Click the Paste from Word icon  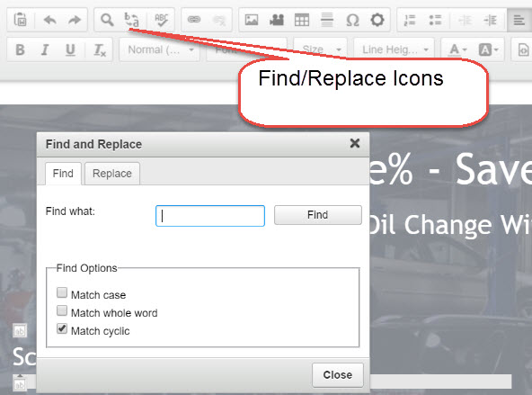[21, 20]
